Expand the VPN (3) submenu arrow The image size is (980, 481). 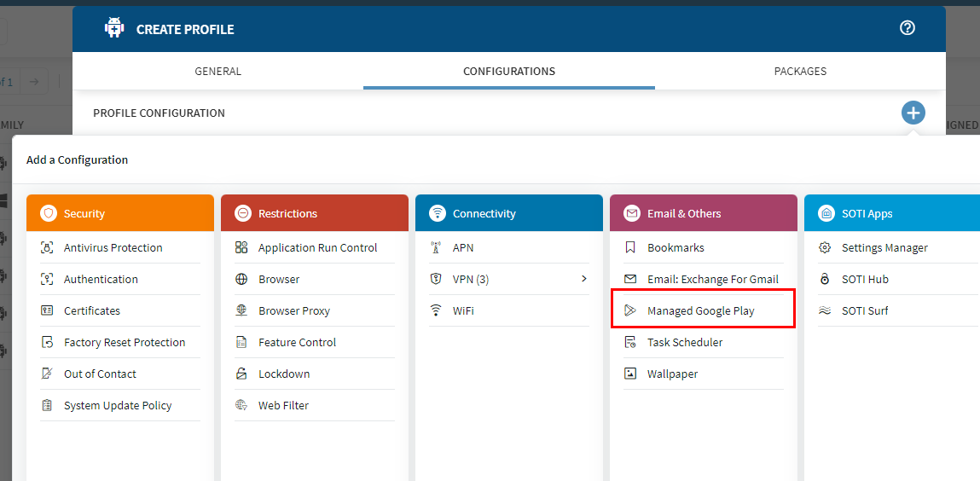pos(584,279)
